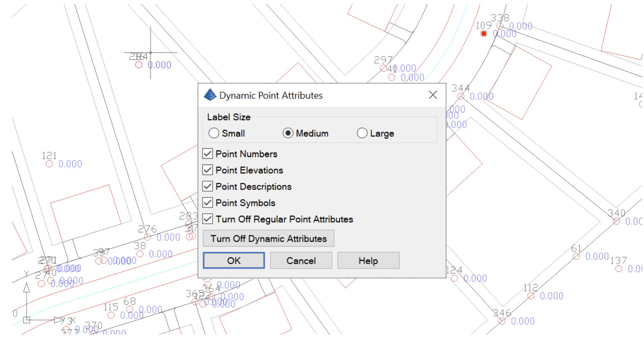The width and height of the screenshot is (644, 362).
Task: Open Help for Dynamic Point Attributes
Action: [368, 260]
